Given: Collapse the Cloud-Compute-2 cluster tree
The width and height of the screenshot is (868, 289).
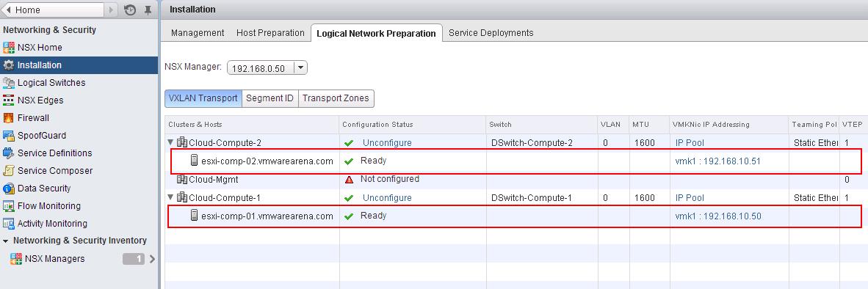Looking at the screenshot, I should pyautogui.click(x=170, y=142).
